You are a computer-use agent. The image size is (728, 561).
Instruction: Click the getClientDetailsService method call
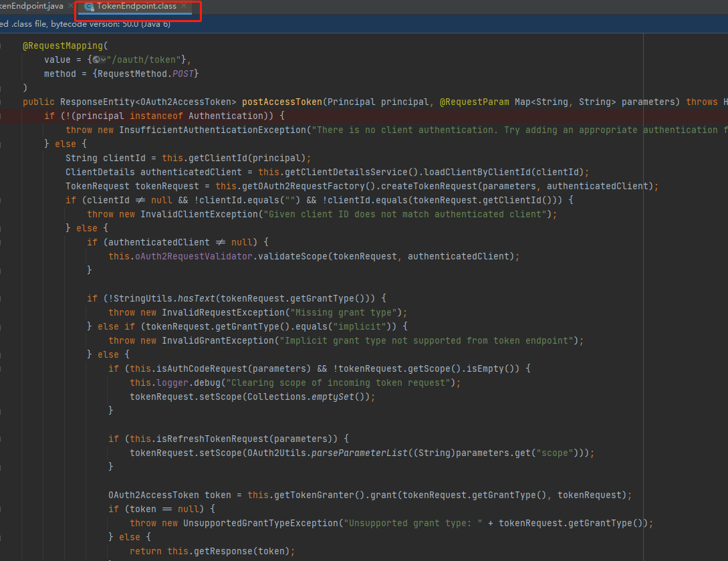(346, 172)
